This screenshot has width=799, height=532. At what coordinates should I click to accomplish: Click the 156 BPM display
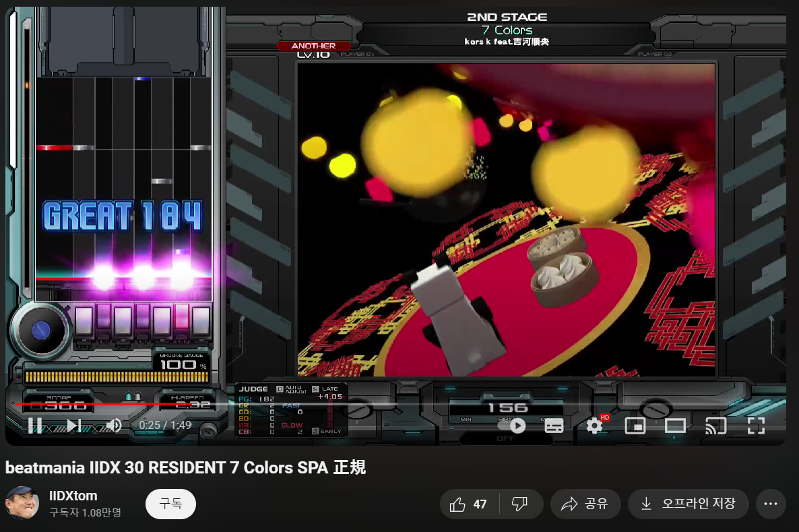tap(507, 407)
